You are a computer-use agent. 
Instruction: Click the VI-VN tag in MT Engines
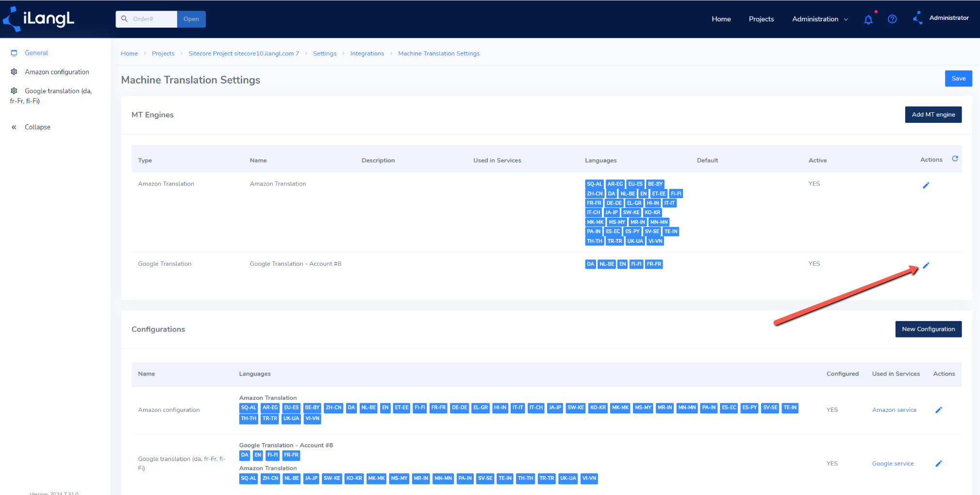(655, 241)
